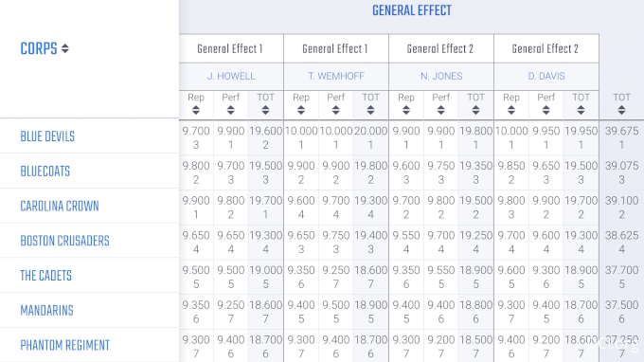Open the CAROLINA CROWN corps page
Screen dimensions: 644x362
(60, 206)
